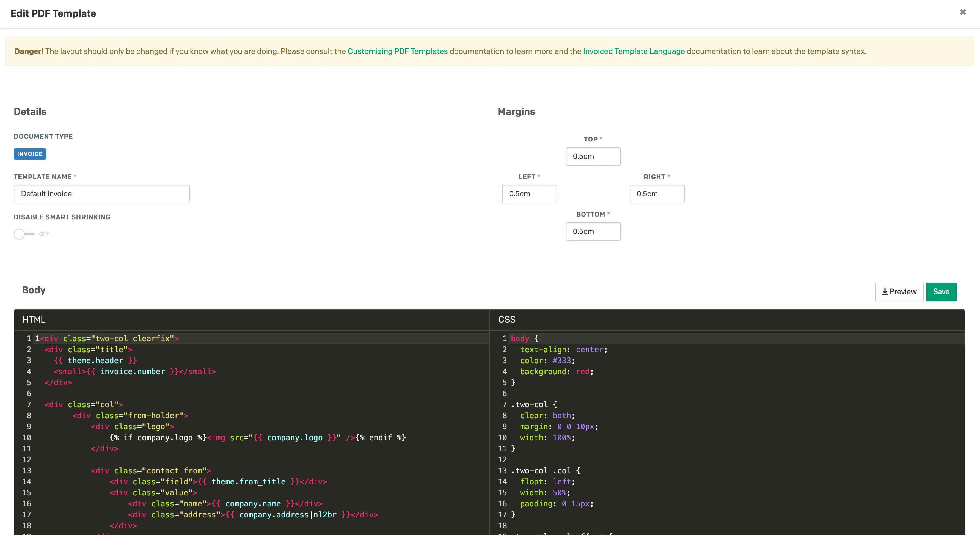Image resolution: width=980 pixels, height=535 pixels.
Task: Click HTML line containing invoice.number
Action: 135,372
